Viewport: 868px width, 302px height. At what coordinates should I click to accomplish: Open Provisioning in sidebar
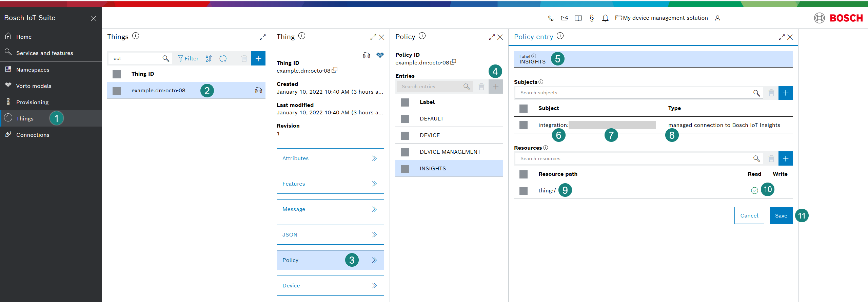pyautogui.click(x=51, y=102)
